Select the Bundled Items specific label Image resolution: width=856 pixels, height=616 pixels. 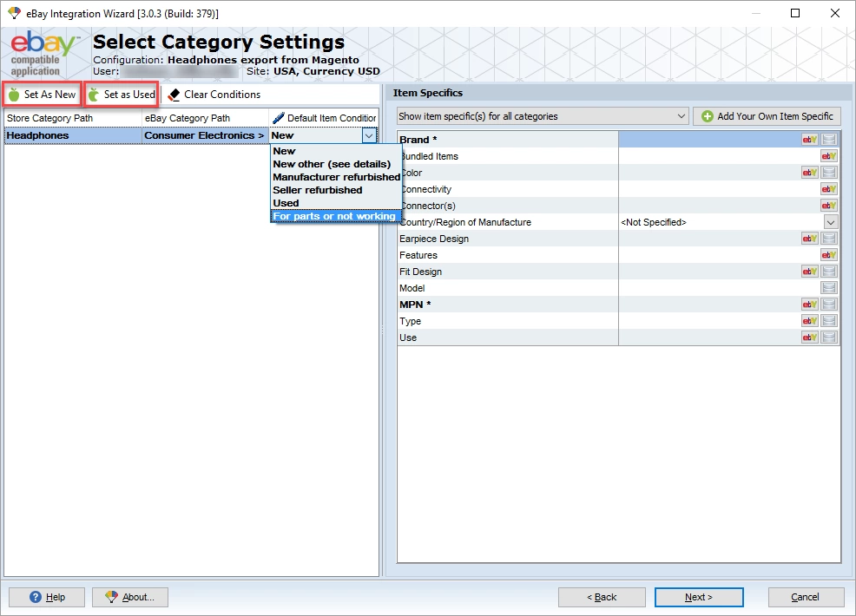coord(429,156)
